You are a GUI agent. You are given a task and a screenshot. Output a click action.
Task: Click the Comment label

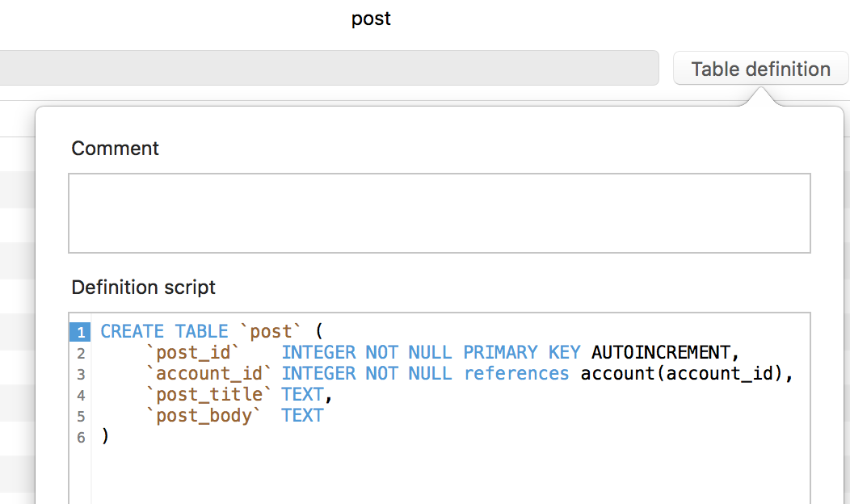(x=115, y=149)
